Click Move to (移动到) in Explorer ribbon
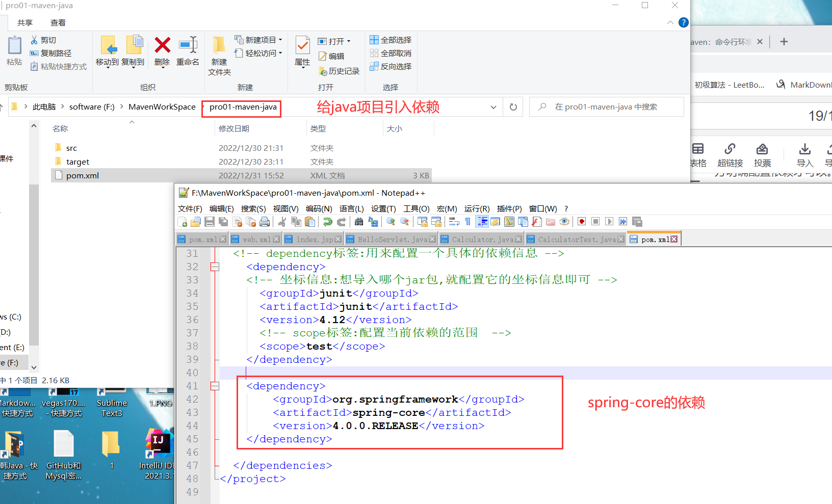This screenshot has width=832, height=504. (x=107, y=51)
